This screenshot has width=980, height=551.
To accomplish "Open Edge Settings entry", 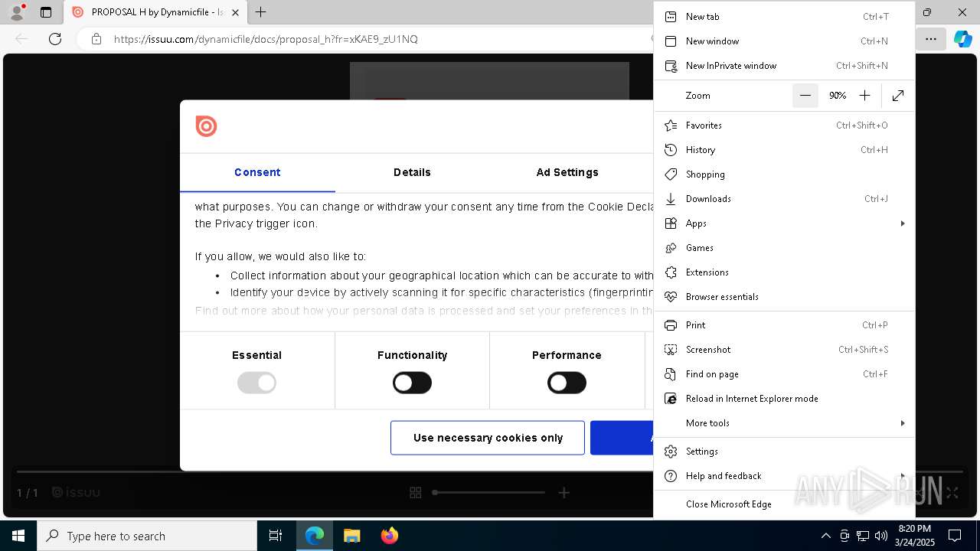I will pyautogui.click(x=784, y=452).
